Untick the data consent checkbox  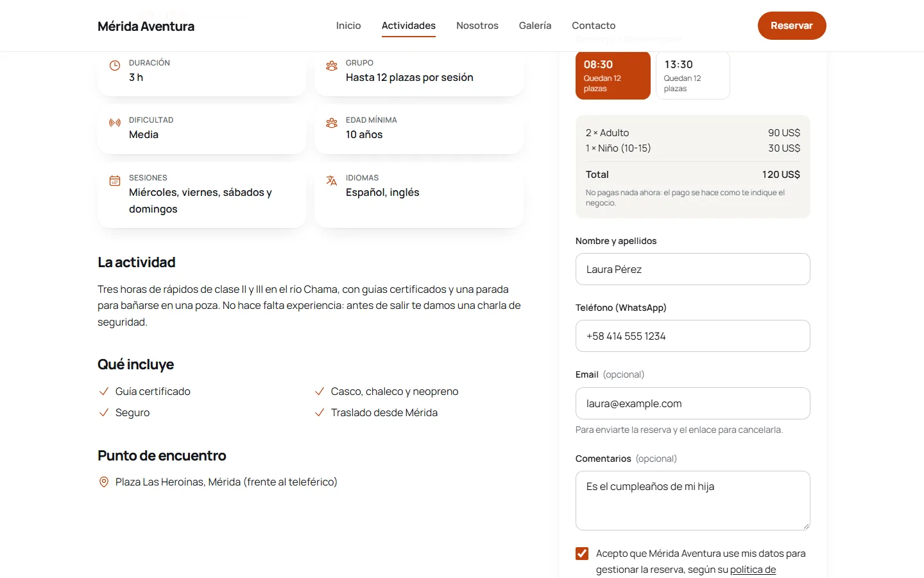pos(582,554)
